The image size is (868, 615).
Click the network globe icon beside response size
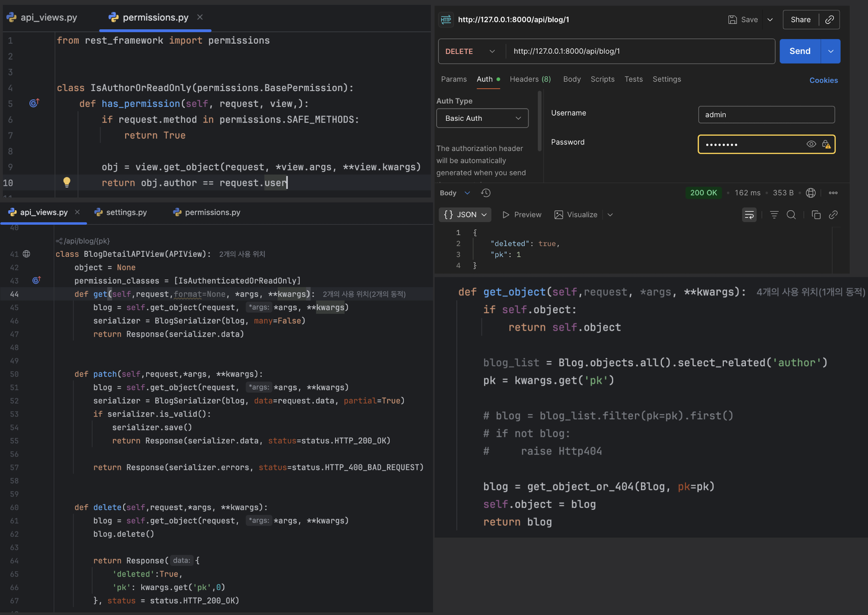click(x=810, y=193)
